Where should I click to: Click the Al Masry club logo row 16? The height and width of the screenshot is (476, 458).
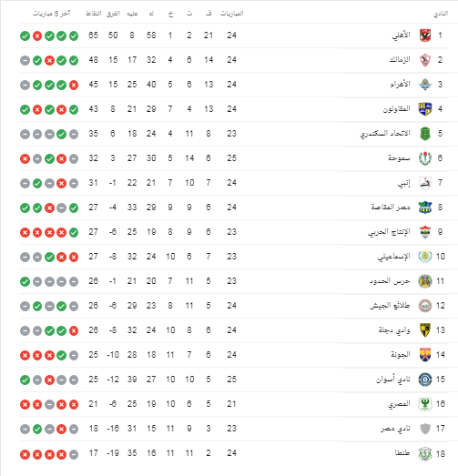425,404
